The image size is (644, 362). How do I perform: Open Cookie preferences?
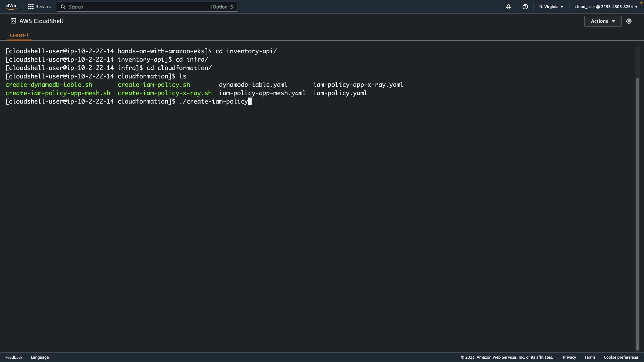pos(621,357)
